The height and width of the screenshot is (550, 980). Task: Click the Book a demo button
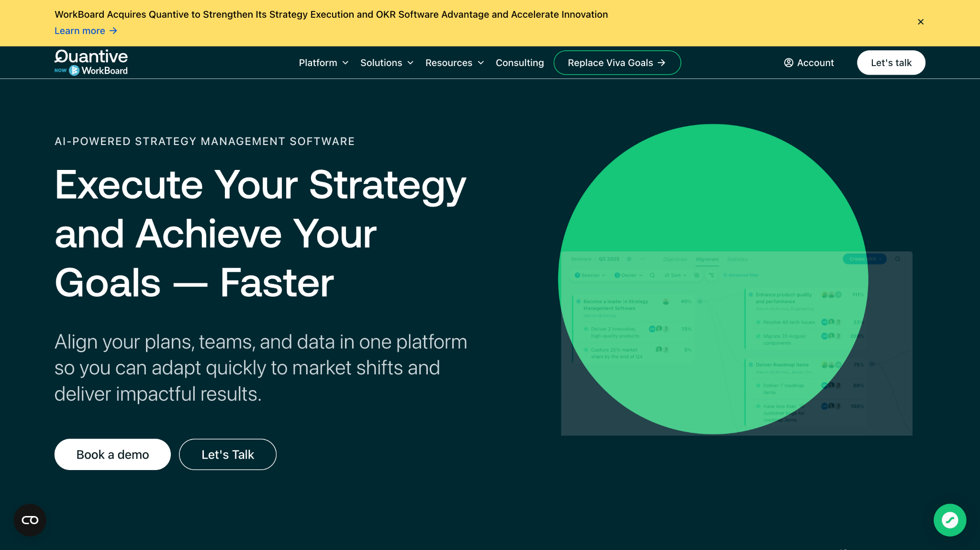click(112, 454)
